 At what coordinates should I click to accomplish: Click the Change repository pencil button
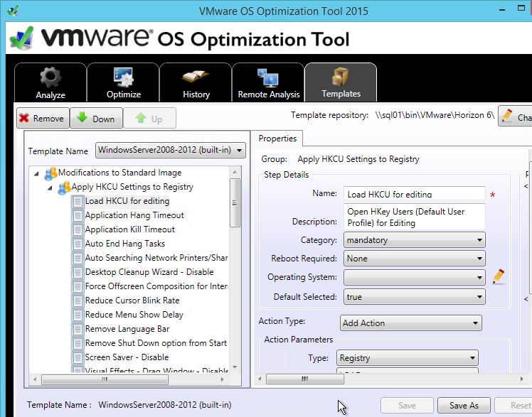point(515,116)
